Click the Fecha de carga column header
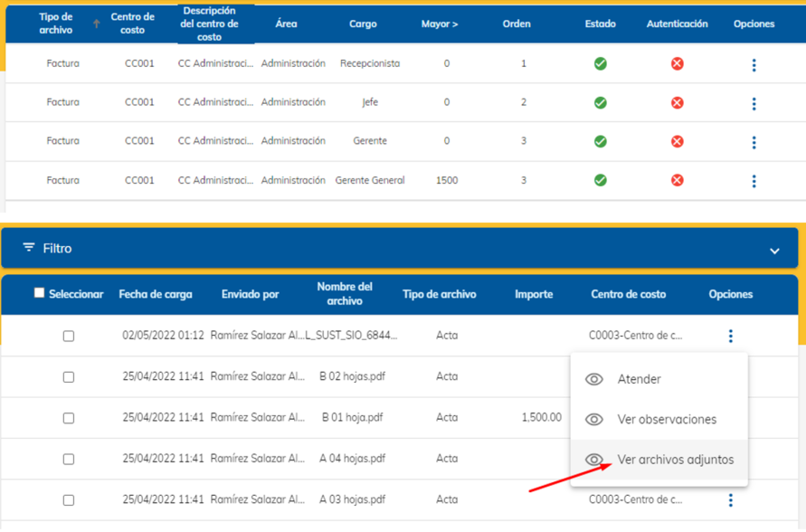Viewport: 806px width, 532px height. pos(156,295)
